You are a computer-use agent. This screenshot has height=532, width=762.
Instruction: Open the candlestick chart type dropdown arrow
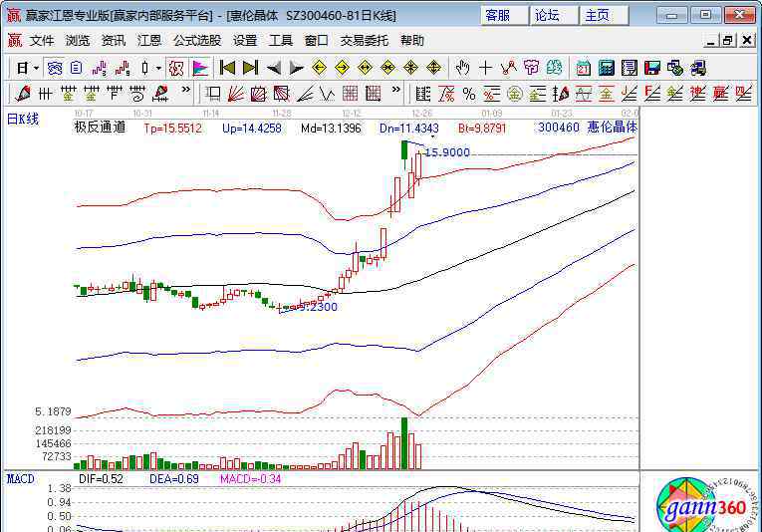[159, 68]
